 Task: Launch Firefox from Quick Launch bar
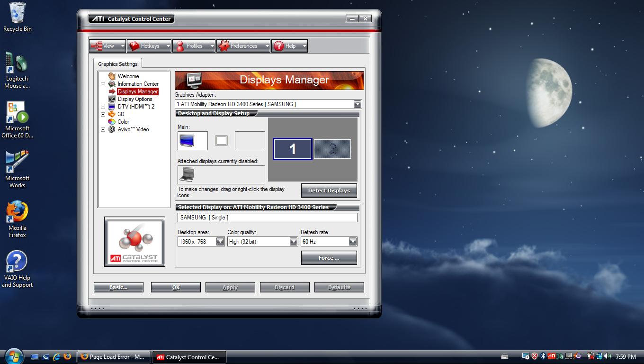tap(67, 356)
